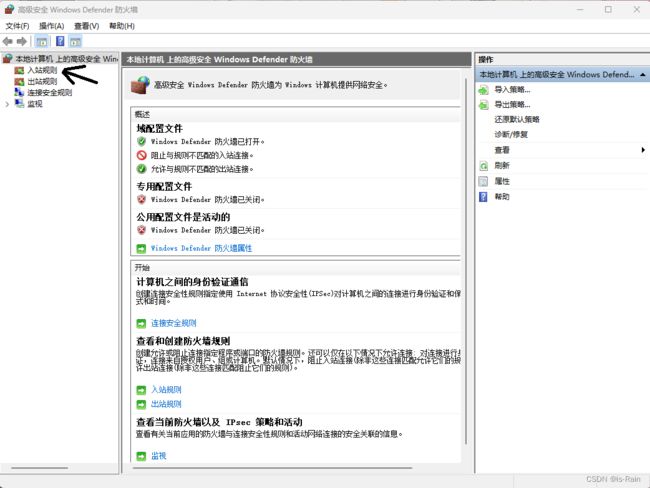
Task: Open the 查看(V) menu
Action: click(x=87, y=26)
